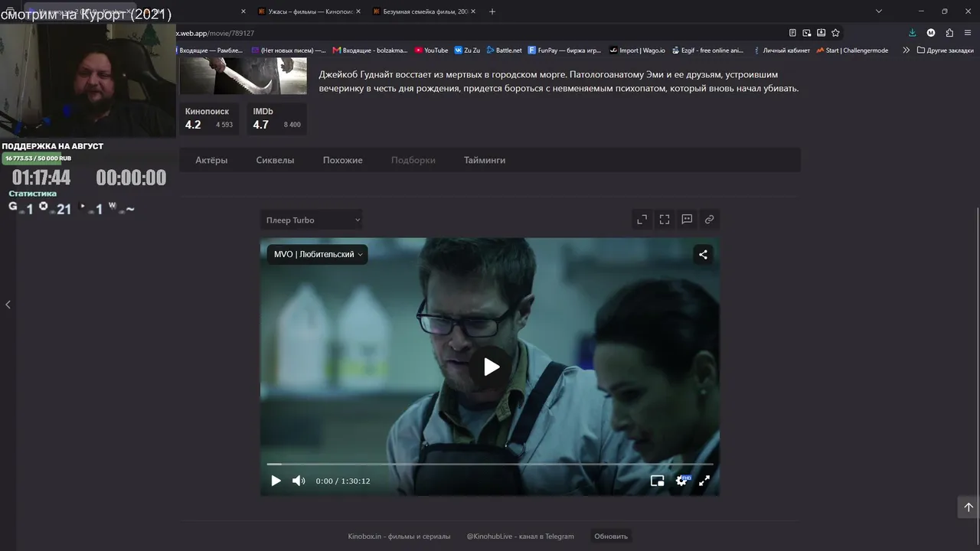Switch to the Похожие tab
The width and height of the screenshot is (980, 551).
[x=342, y=160]
